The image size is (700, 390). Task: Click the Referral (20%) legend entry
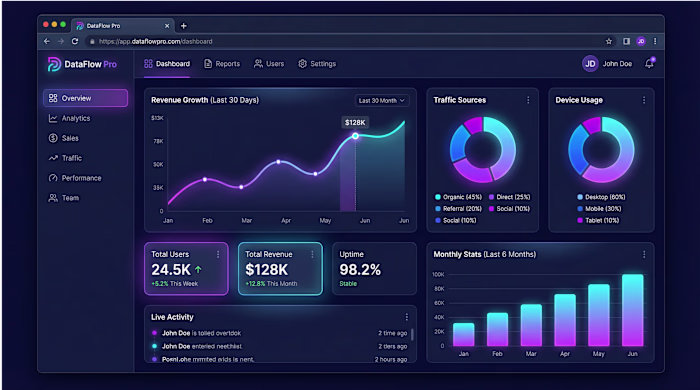[458, 208]
